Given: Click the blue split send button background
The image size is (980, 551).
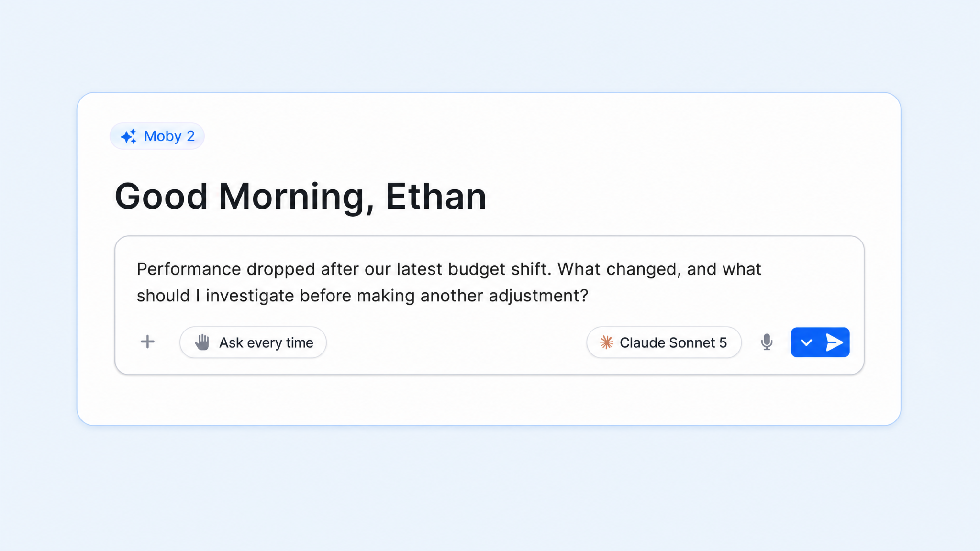Looking at the screenshot, I should (x=820, y=342).
